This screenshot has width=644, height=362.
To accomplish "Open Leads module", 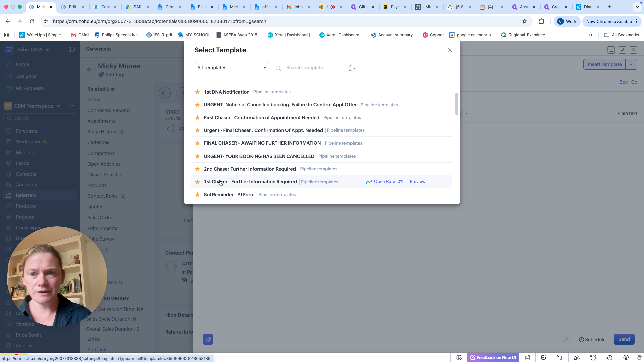I will 22,163.
